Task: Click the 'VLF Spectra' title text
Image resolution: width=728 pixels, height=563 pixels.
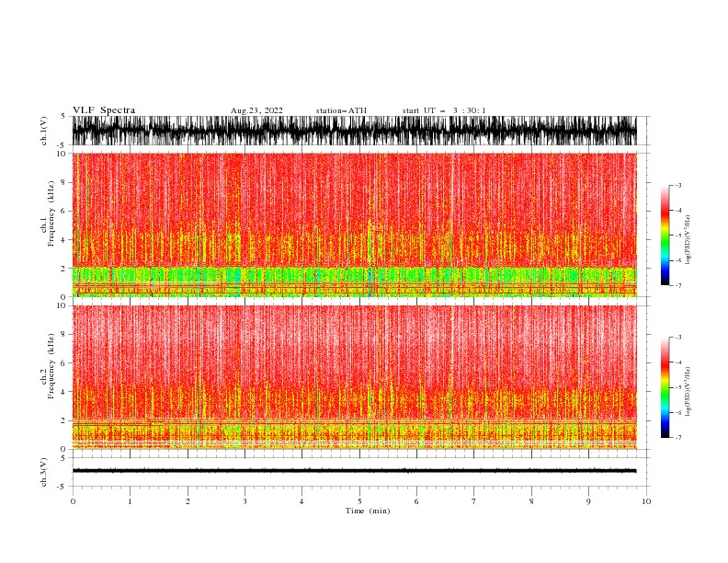Action: 104,110
